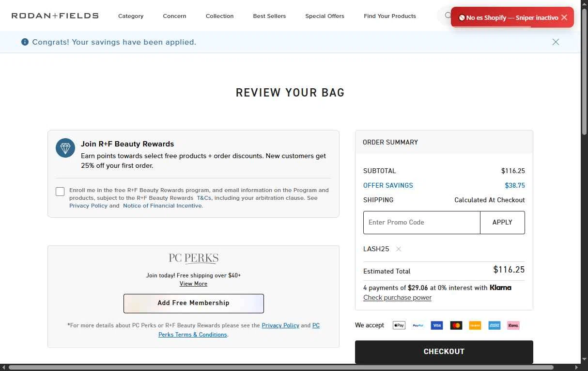Screen dimensions: 588x371
Task: Click the Apple Pay icon
Action: [399, 325]
